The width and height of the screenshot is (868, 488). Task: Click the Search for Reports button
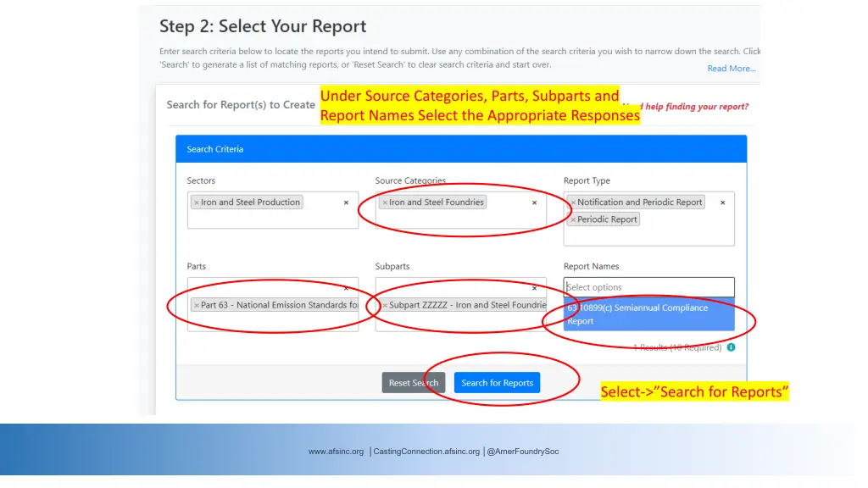click(x=497, y=383)
